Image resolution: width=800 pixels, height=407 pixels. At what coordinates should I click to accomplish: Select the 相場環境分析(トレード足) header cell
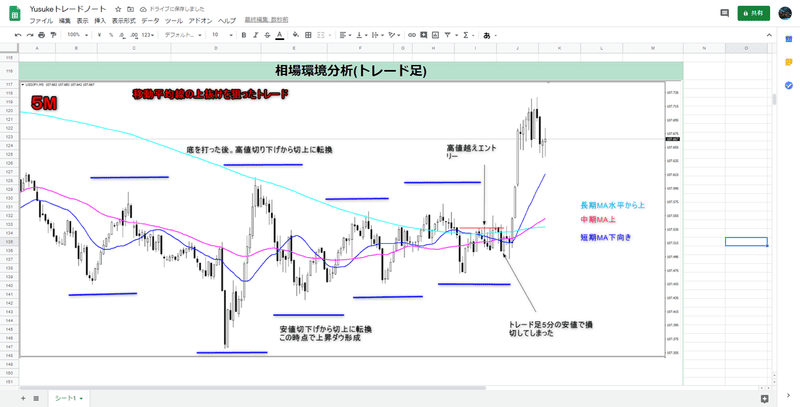(351, 71)
